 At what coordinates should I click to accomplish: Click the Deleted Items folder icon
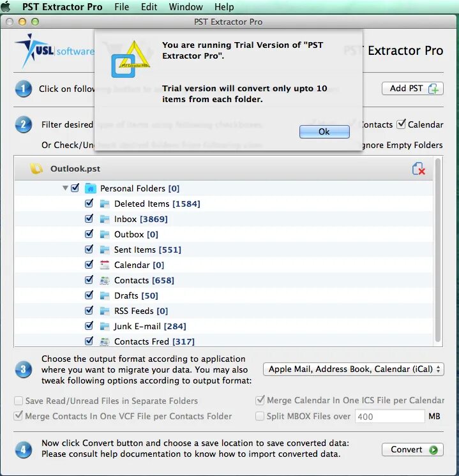(105, 204)
